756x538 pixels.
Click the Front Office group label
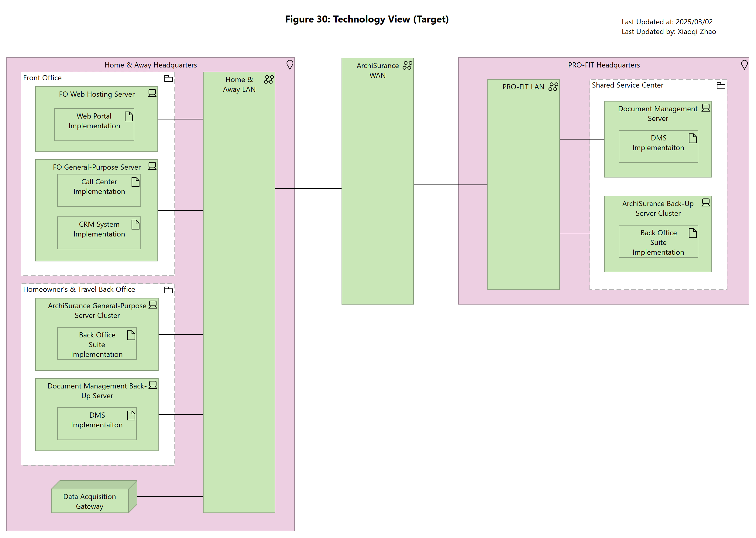click(x=42, y=78)
